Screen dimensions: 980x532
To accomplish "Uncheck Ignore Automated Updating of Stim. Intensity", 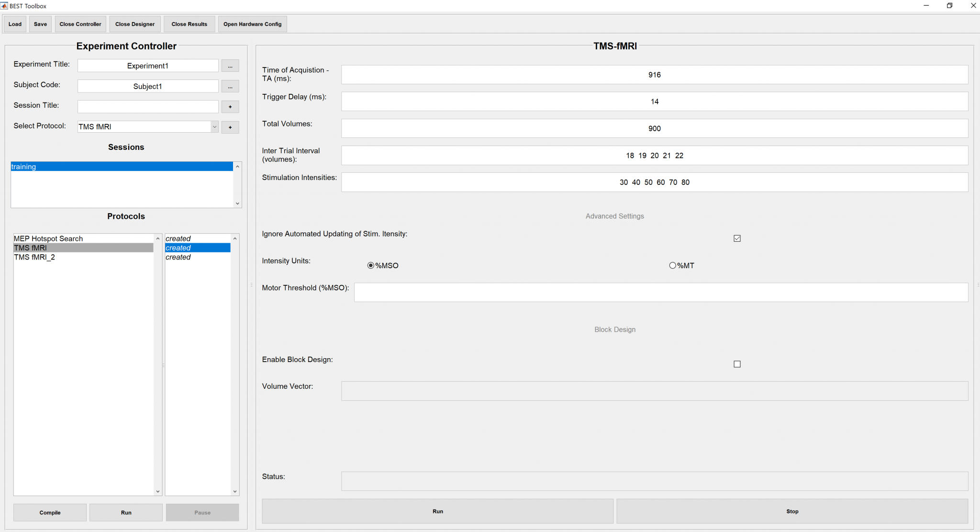I will [x=737, y=238].
